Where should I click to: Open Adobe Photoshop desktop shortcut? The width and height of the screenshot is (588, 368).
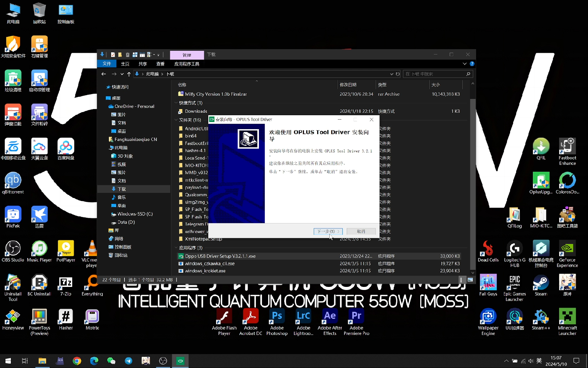(x=277, y=322)
